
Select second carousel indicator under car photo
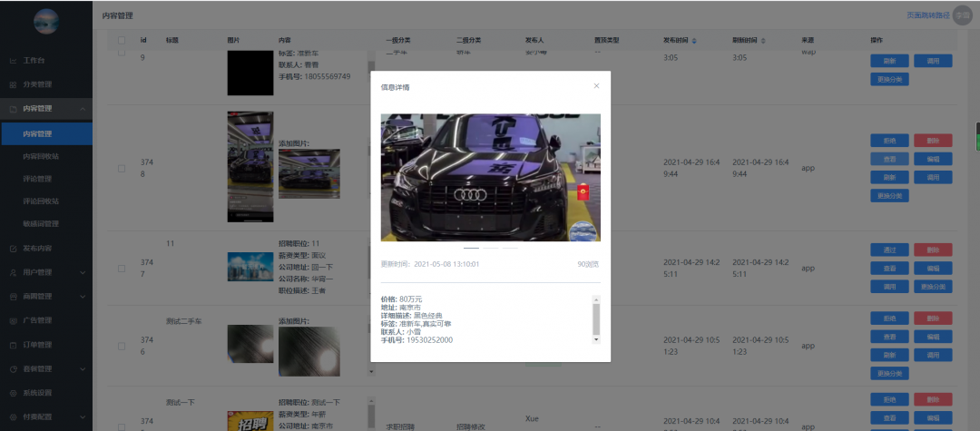[x=491, y=248]
